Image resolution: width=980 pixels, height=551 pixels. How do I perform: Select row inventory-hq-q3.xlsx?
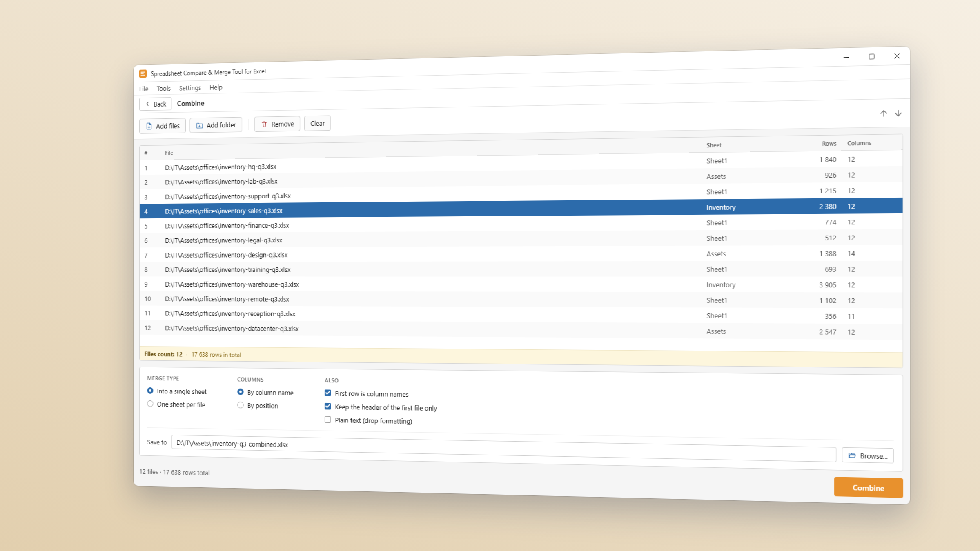[x=521, y=163]
